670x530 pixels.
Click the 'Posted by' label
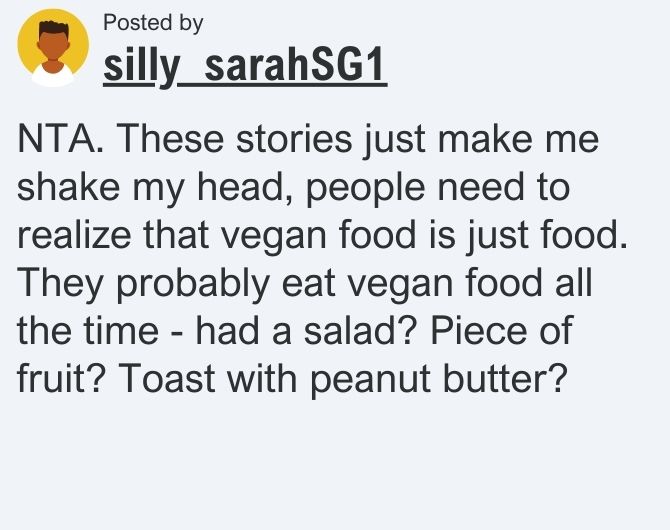tap(153, 23)
